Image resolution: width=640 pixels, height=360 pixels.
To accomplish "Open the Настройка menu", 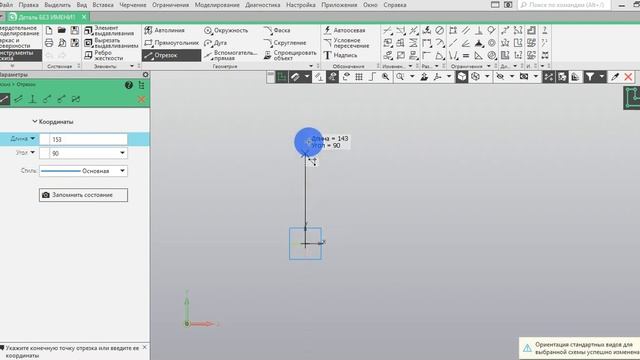I will pos(301,5).
